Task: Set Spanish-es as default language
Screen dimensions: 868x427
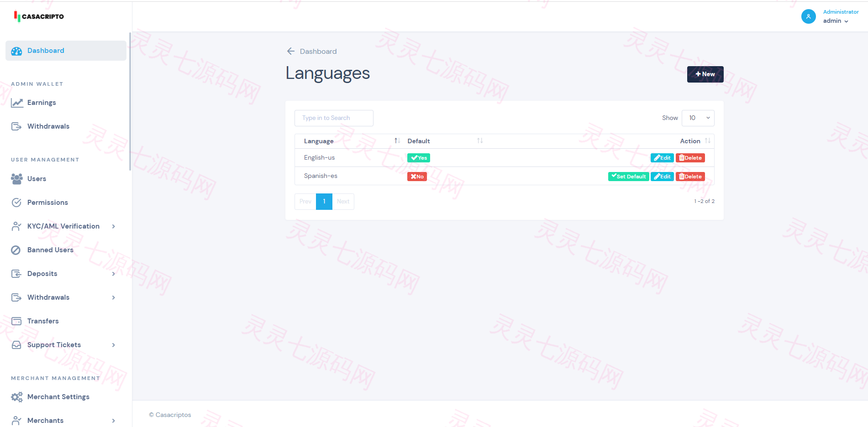Action: pyautogui.click(x=629, y=177)
